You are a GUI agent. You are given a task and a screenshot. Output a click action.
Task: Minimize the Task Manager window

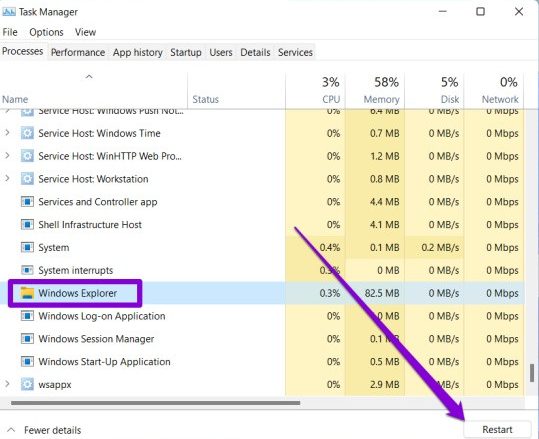click(x=443, y=12)
